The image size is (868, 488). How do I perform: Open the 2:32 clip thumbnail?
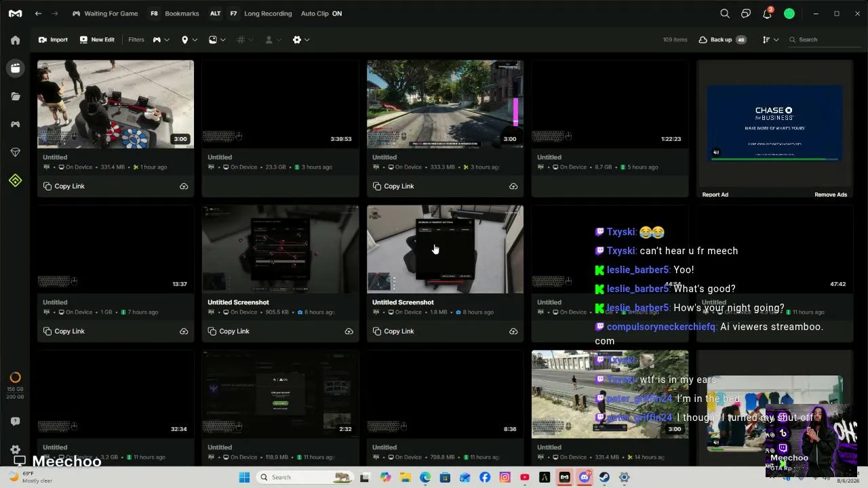click(x=280, y=394)
